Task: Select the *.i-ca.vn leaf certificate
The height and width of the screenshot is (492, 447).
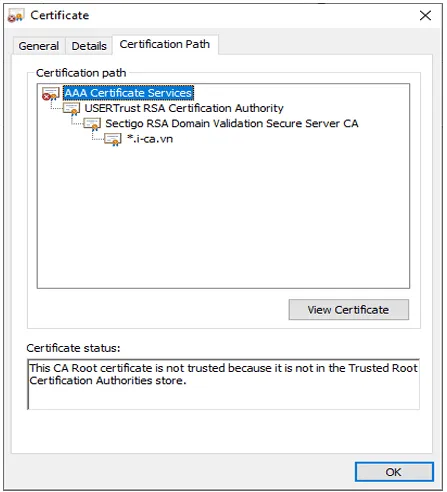Action: (150, 139)
